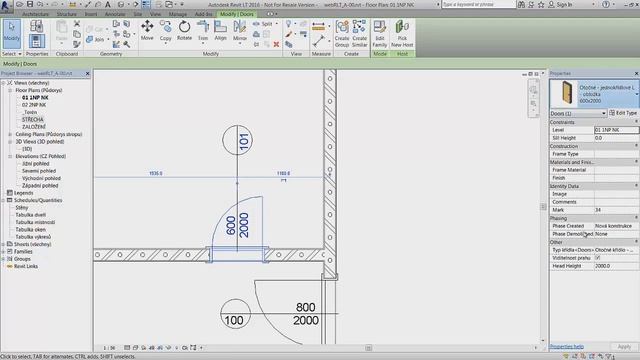Click the Type Properties ribbon icon
This screenshot has width=640, height=360.
[36, 27]
